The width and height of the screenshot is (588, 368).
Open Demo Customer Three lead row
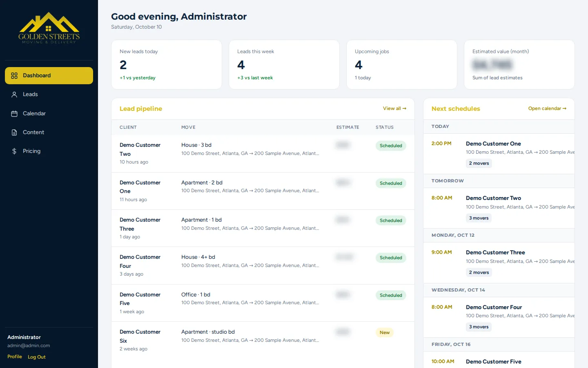point(263,228)
